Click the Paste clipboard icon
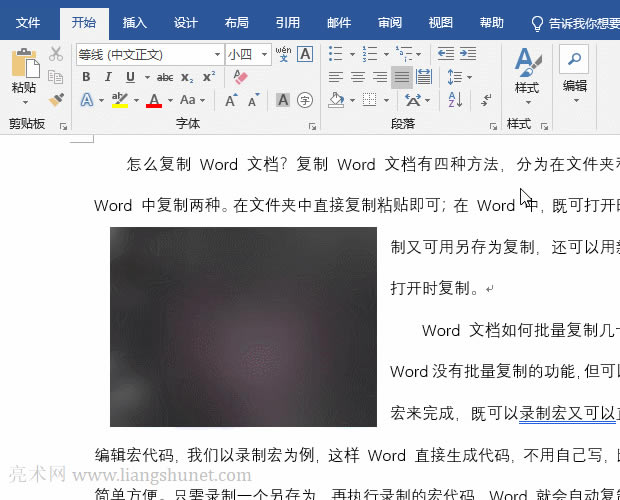This screenshot has height=500, width=620. click(25, 63)
